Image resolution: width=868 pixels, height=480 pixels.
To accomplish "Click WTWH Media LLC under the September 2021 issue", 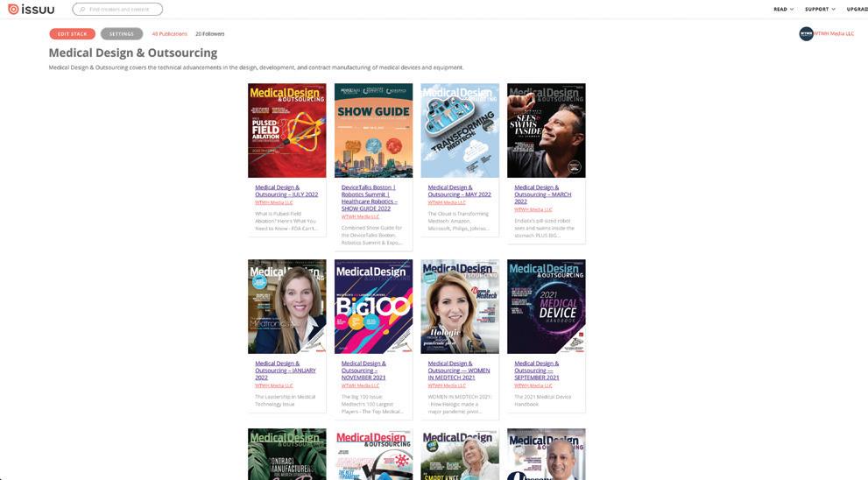I will [x=533, y=386].
